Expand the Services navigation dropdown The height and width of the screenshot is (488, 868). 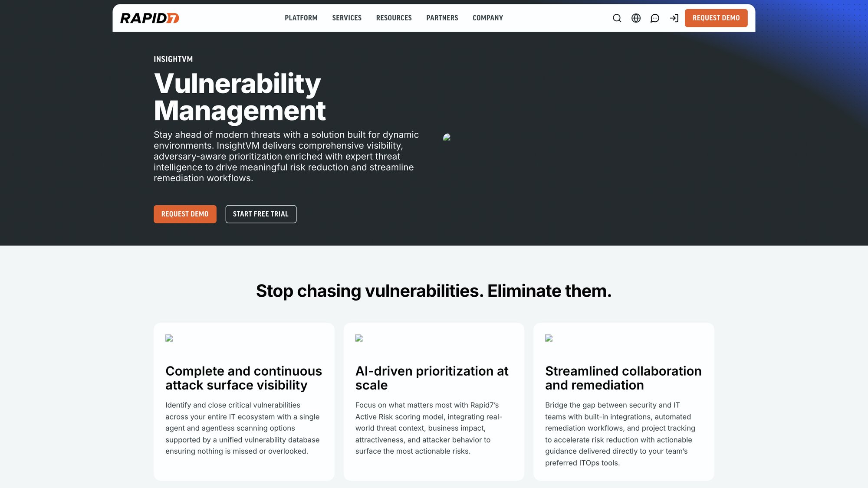point(347,18)
